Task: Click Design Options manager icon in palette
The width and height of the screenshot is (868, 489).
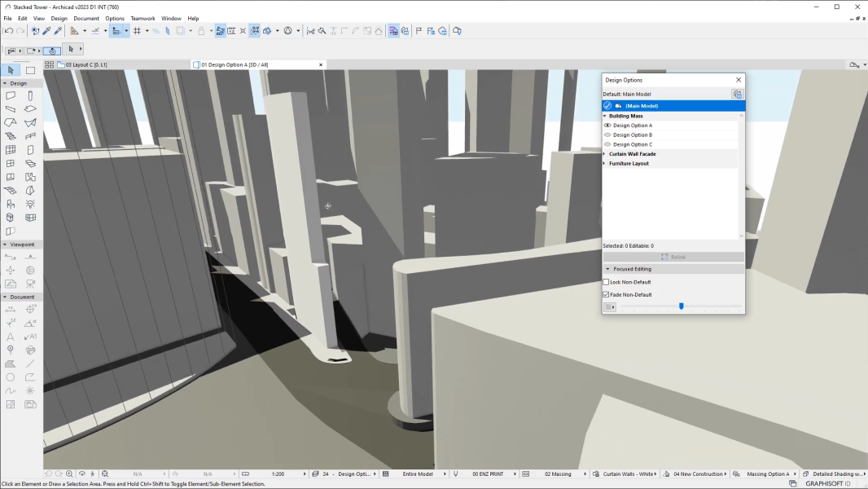Action: 737,95
